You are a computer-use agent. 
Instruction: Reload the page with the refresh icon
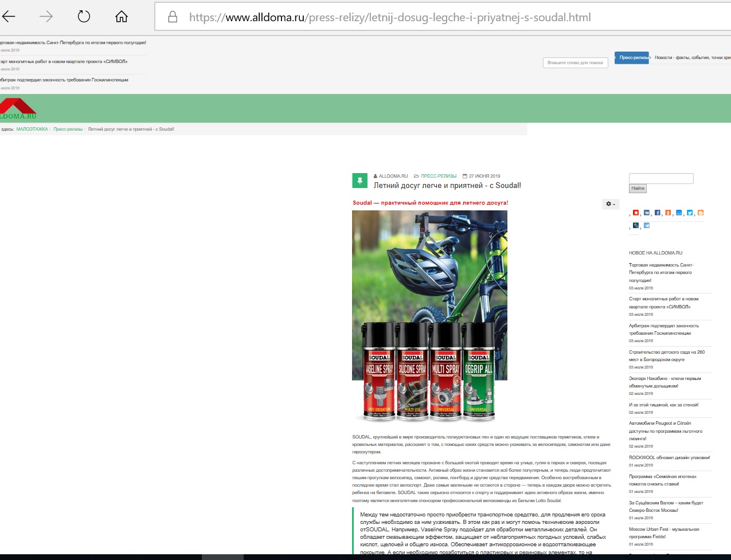coord(84,17)
